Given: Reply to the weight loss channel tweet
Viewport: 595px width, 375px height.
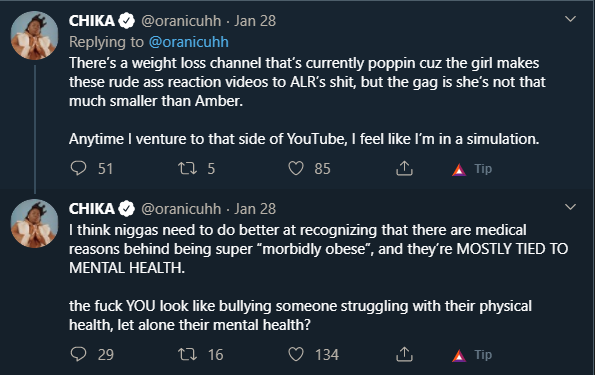Looking at the screenshot, I should (79, 168).
